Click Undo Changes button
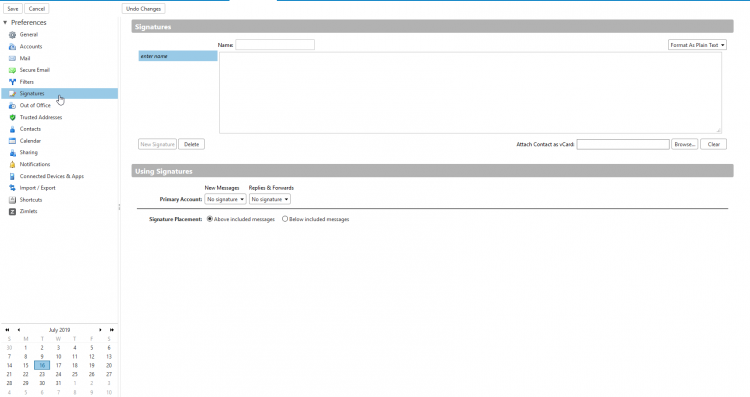This screenshot has width=750, height=397. (143, 9)
